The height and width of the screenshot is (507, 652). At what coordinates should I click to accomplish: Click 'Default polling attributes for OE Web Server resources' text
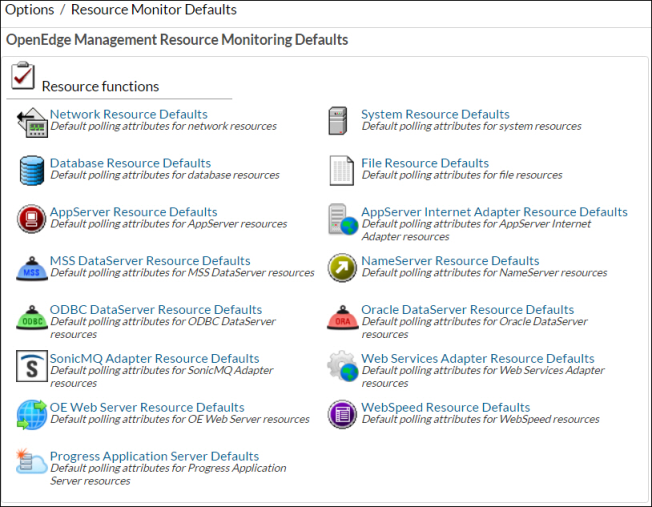click(180, 419)
